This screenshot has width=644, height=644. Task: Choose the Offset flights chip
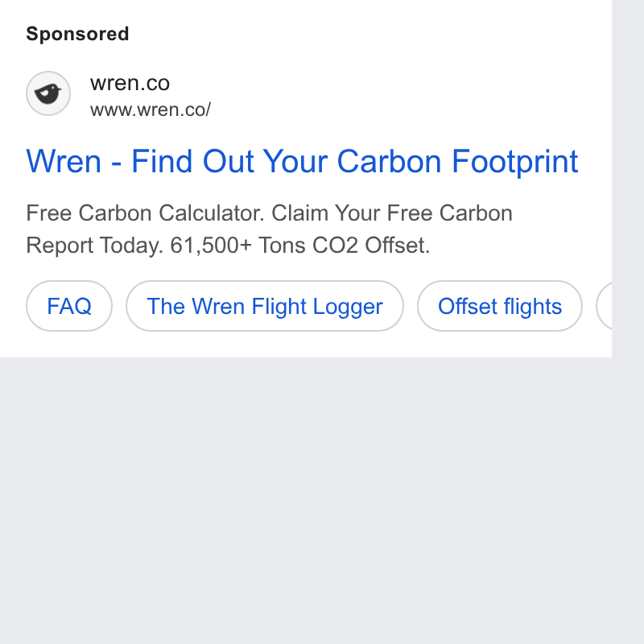[x=499, y=306]
